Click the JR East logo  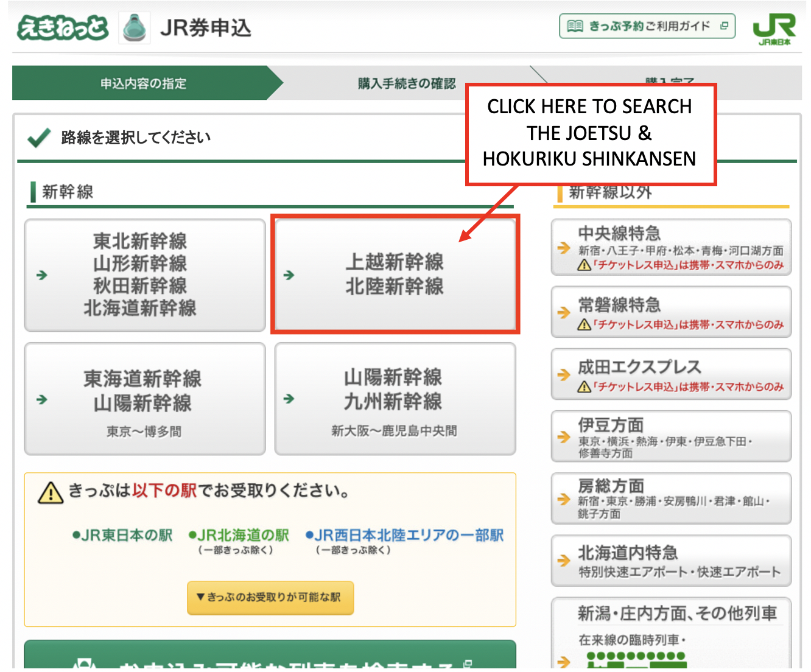coord(774,29)
